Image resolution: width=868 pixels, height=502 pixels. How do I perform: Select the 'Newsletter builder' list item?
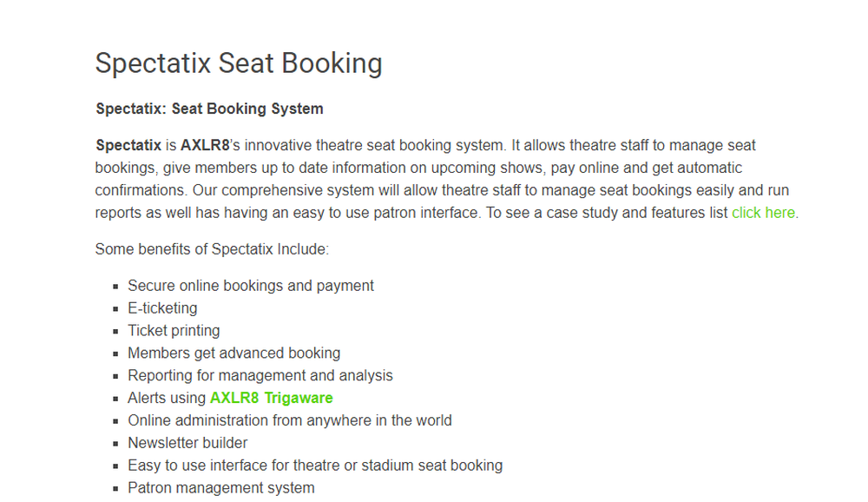click(187, 443)
